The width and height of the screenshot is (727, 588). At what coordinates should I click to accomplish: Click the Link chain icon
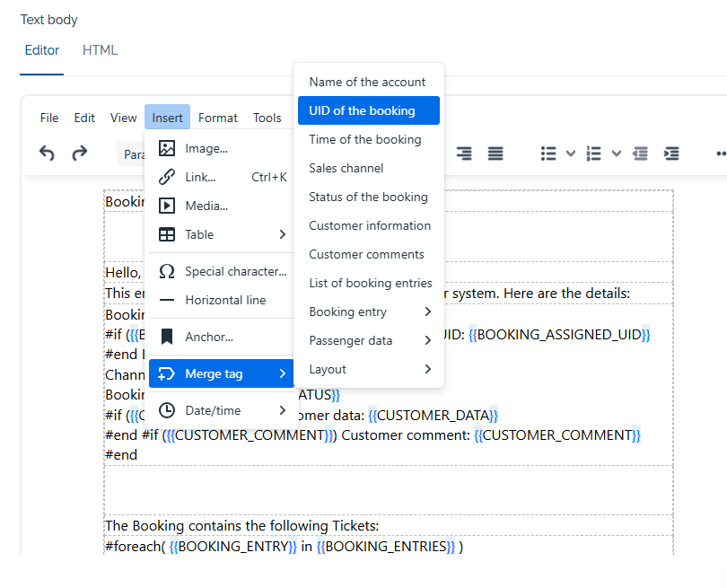(x=167, y=177)
